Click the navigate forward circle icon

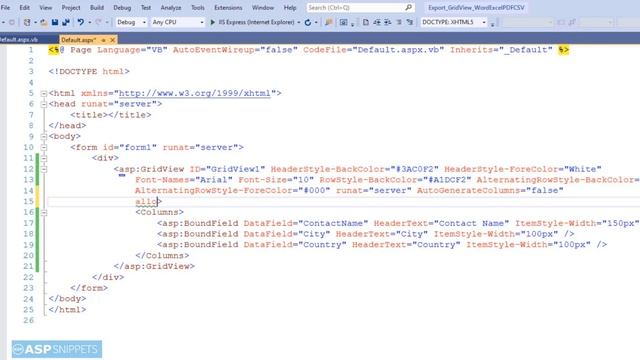click(x=12, y=22)
